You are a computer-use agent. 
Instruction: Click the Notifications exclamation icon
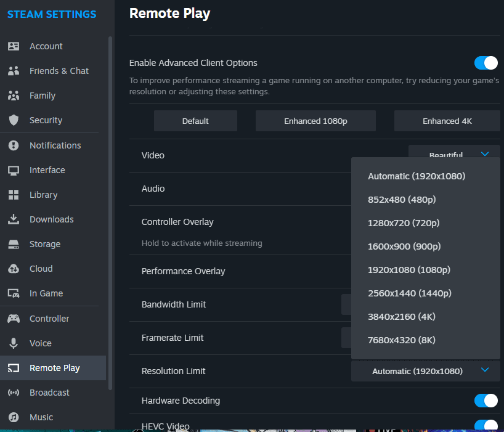click(14, 145)
